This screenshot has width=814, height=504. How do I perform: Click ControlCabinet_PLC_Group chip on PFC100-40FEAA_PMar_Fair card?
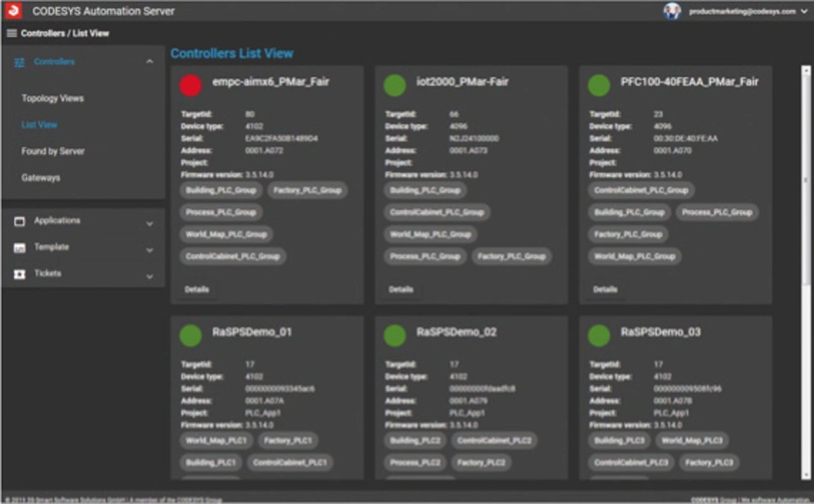tap(641, 190)
